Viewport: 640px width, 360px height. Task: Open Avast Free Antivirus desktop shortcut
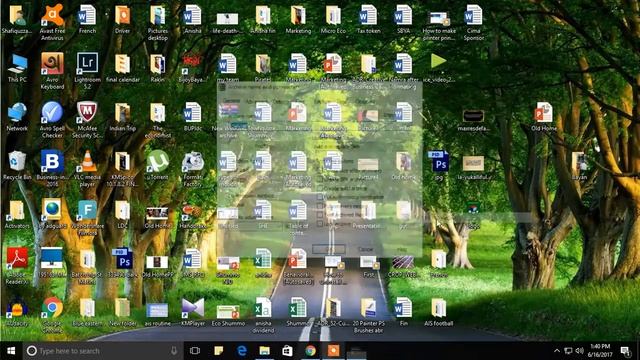(x=52, y=22)
